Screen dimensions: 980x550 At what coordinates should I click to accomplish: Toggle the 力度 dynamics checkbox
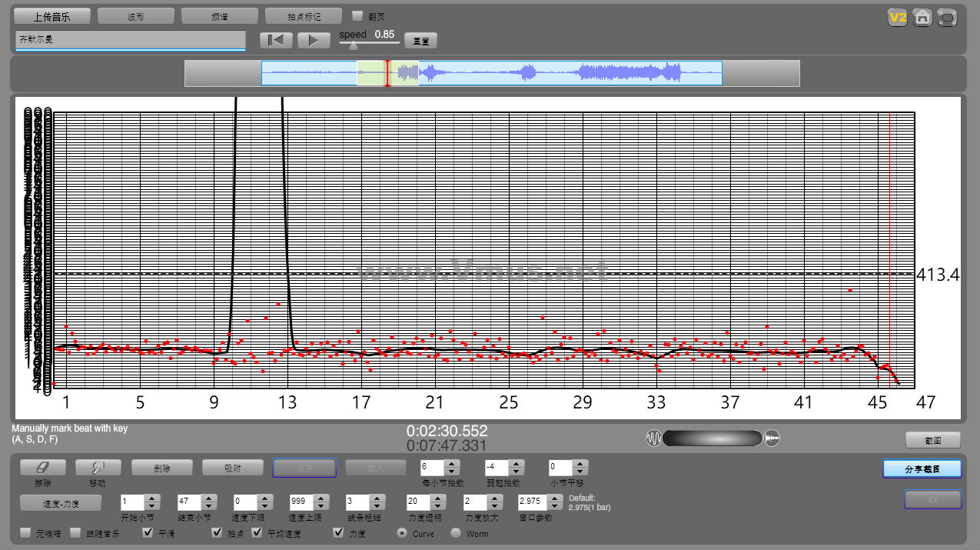(x=338, y=532)
